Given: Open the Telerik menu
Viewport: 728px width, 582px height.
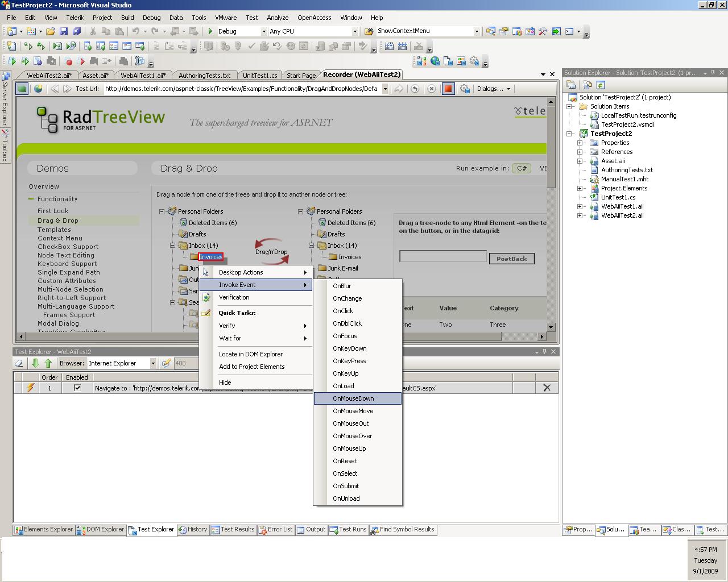Looking at the screenshot, I should pos(75,18).
